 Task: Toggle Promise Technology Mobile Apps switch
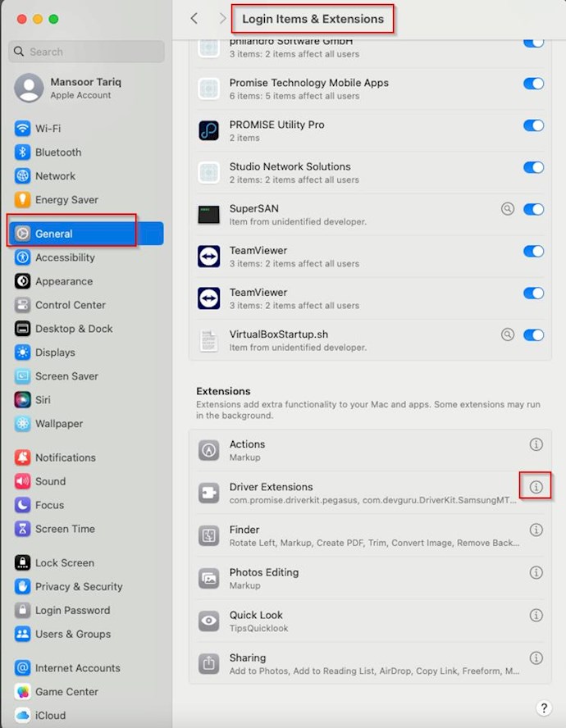[533, 83]
